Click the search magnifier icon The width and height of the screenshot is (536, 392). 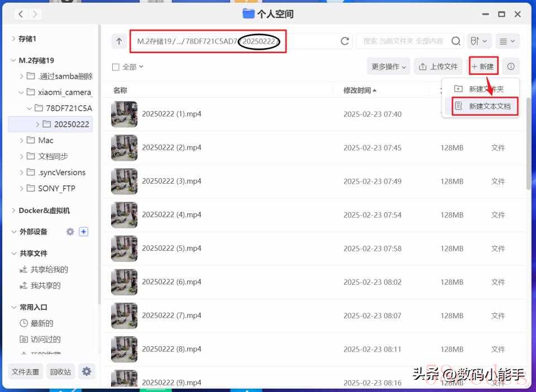tap(456, 41)
